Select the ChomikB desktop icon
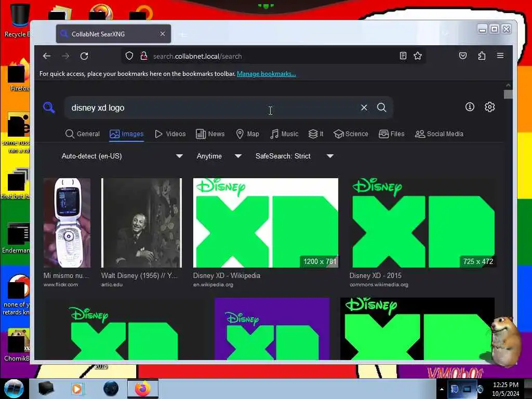This screenshot has width=532, height=399. [x=16, y=344]
